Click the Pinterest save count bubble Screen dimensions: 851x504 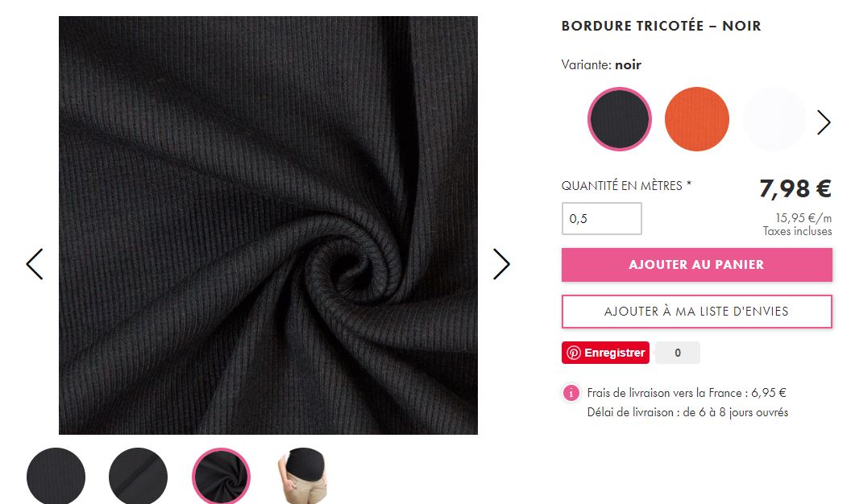(677, 353)
